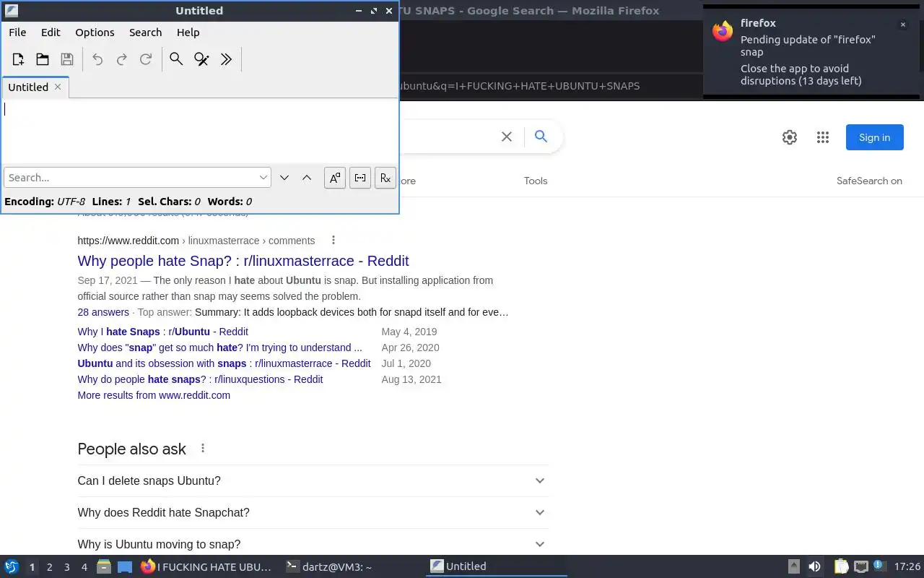Image resolution: width=924 pixels, height=578 pixels.
Task: Close the Untitled document tab
Action: point(58,87)
